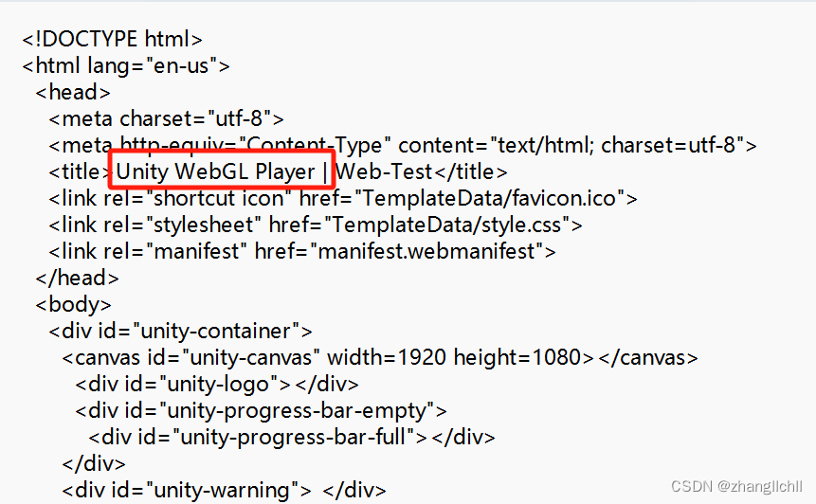Click the Content-Type meta tag line
The width and height of the screenshot is (816, 504).
(403, 146)
